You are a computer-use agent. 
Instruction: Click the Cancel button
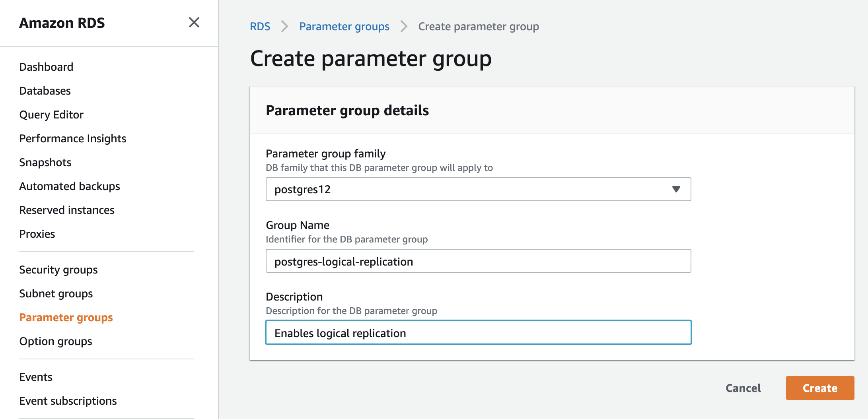click(x=743, y=388)
